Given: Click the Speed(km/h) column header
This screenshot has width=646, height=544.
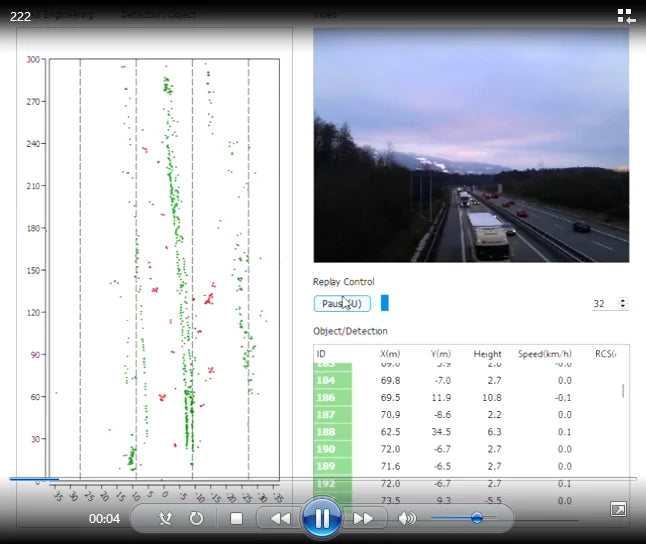Looking at the screenshot, I should pyautogui.click(x=544, y=354).
